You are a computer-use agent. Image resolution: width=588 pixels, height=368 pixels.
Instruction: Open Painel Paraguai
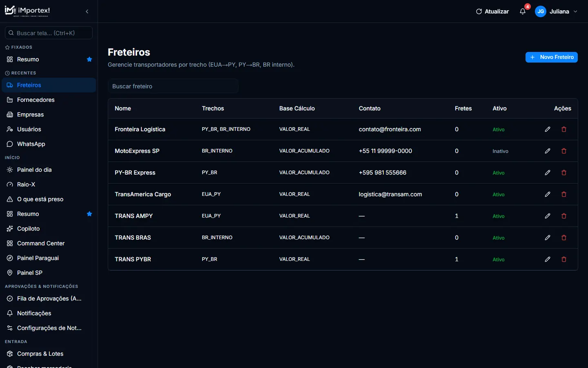(49, 258)
